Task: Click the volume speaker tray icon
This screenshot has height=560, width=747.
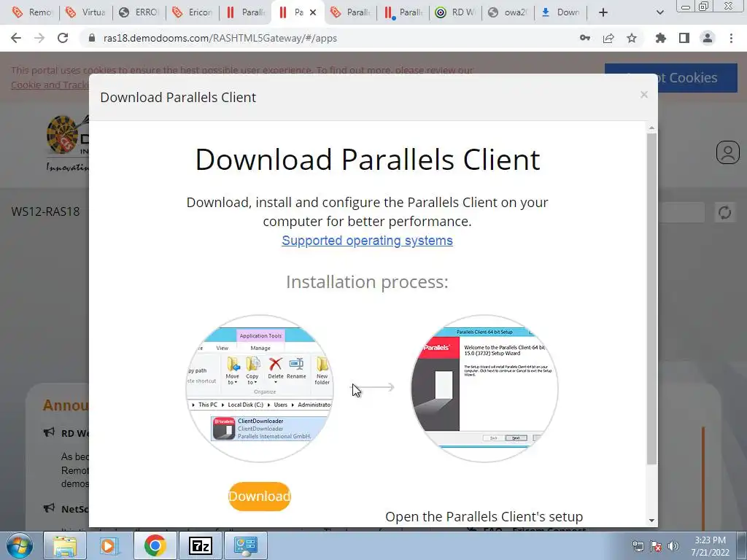Action: pyautogui.click(x=673, y=546)
